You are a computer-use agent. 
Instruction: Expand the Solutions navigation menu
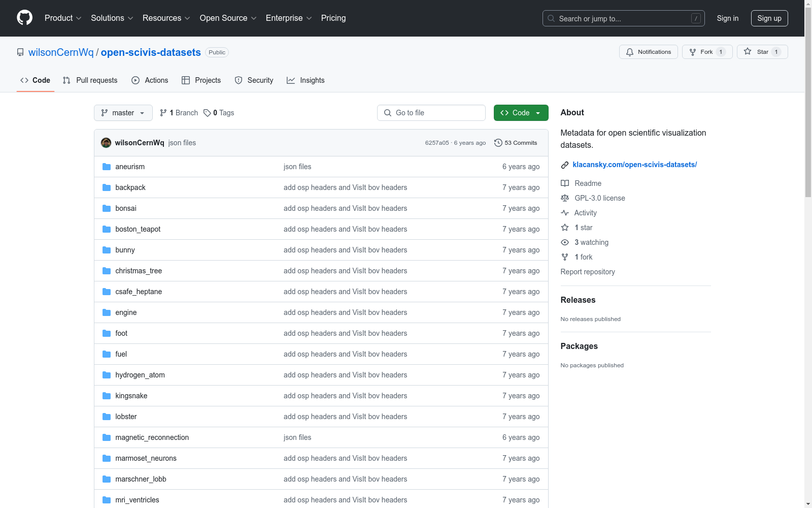112,18
